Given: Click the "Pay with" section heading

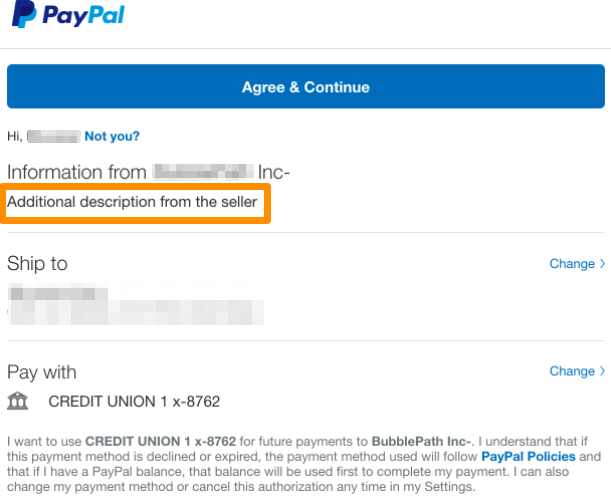Looking at the screenshot, I should tap(42, 372).
